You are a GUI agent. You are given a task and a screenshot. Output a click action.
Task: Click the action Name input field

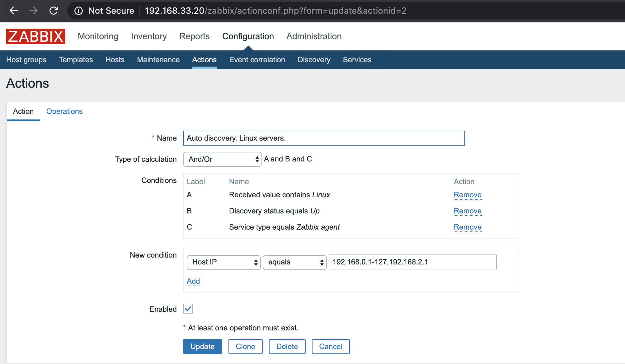[324, 138]
